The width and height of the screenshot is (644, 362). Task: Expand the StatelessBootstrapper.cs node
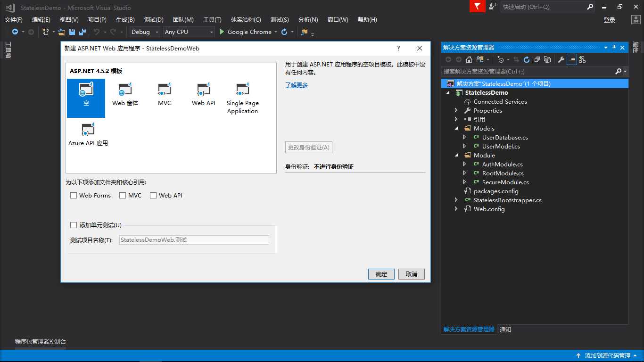click(x=456, y=200)
